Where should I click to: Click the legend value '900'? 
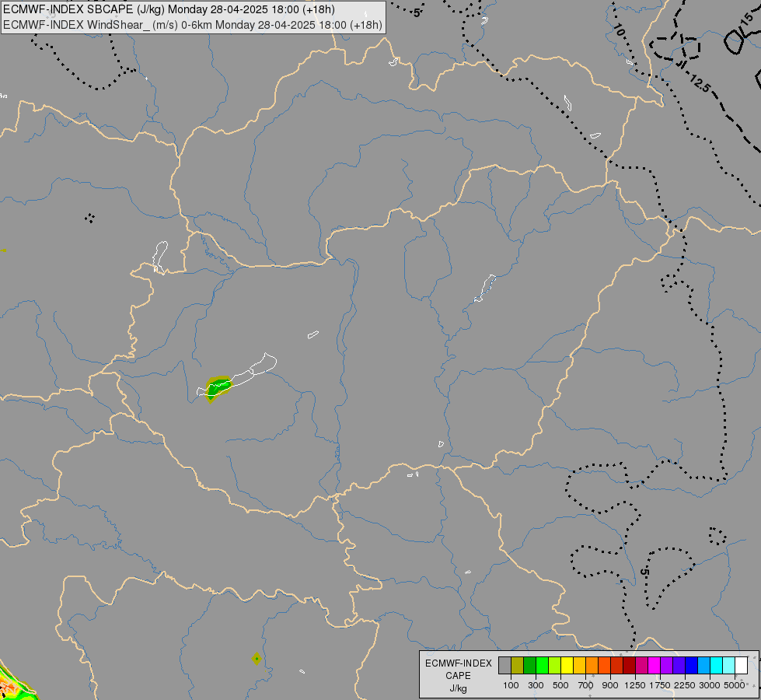[x=610, y=685]
